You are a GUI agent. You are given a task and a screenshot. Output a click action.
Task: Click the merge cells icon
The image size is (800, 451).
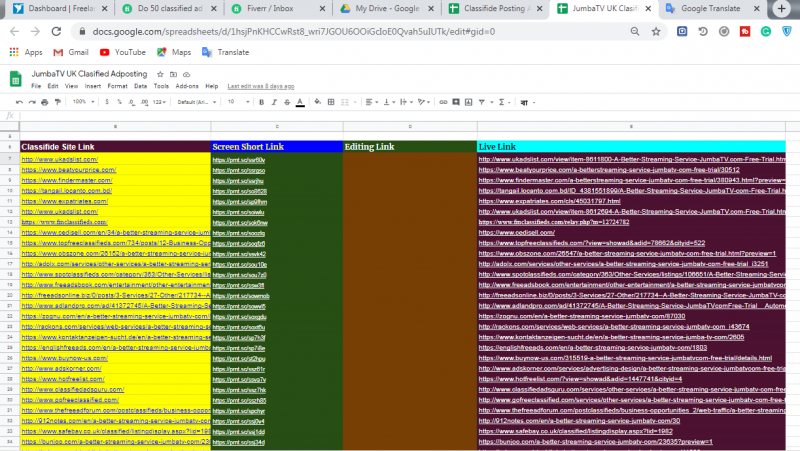click(345, 102)
